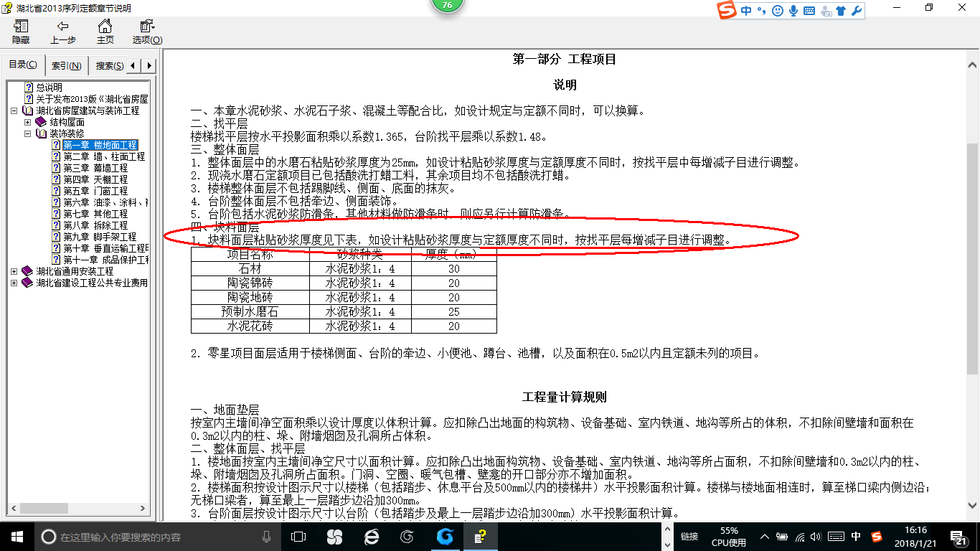
Task: Open the swirl browser icon on the taskbar
Action: 407,537
